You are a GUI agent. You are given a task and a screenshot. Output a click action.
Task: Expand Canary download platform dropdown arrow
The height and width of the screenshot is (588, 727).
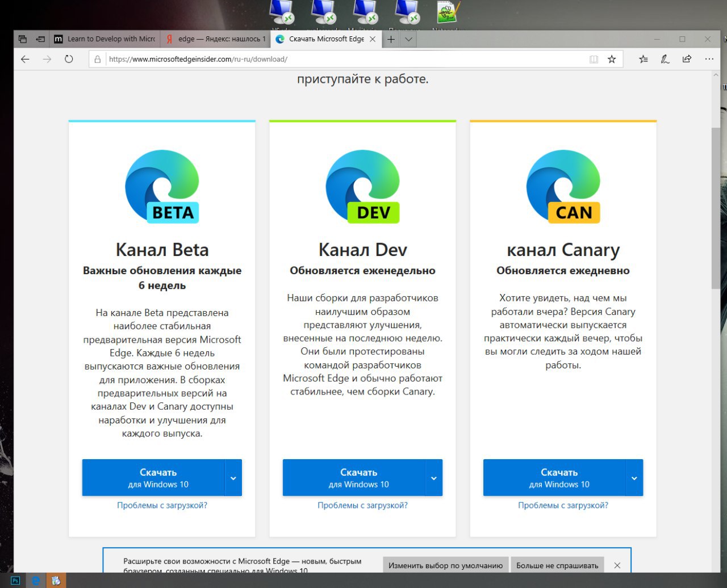[634, 478]
